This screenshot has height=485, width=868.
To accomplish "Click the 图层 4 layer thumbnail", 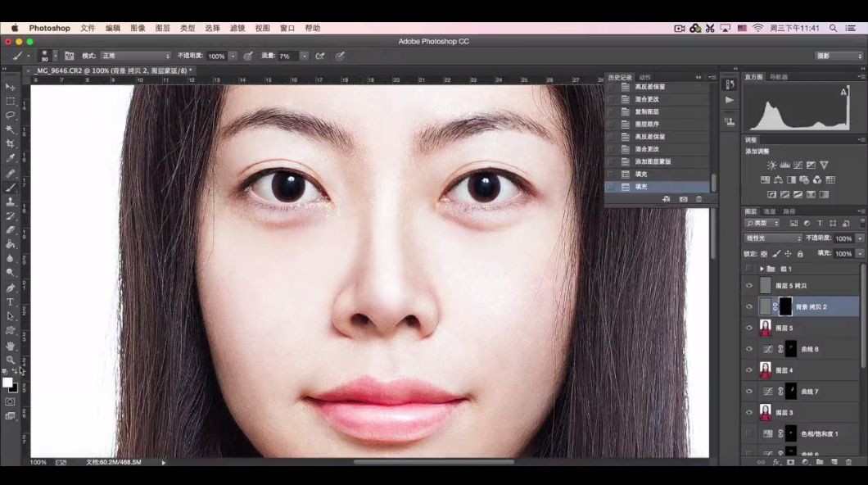I will point(766,370).
